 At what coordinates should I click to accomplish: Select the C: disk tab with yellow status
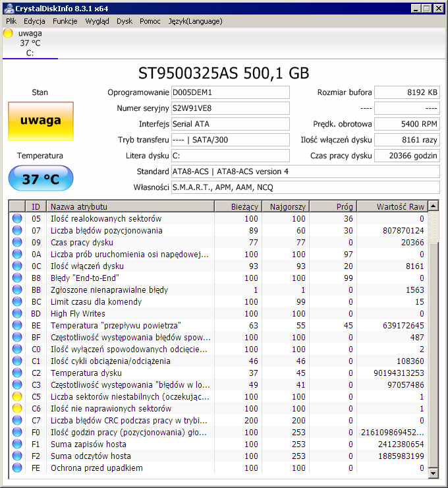coord(30,43)
